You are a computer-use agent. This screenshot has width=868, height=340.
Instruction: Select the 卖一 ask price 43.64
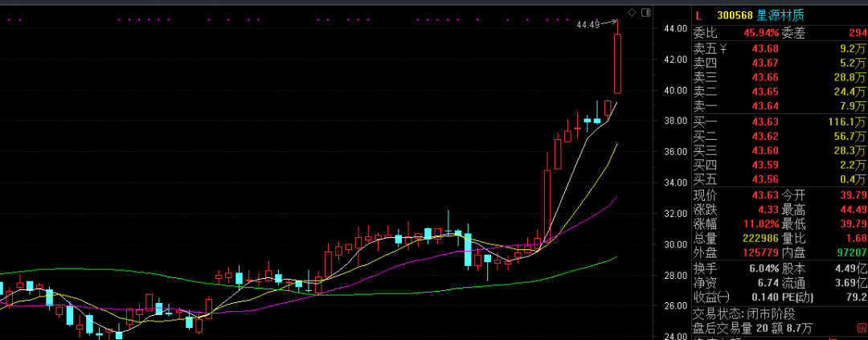click(764, 106)
